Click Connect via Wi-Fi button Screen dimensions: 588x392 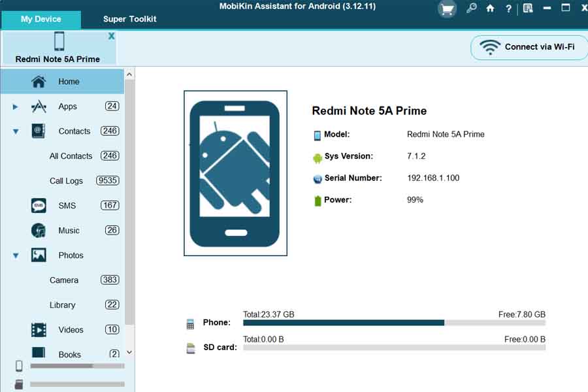pos(529,47)
